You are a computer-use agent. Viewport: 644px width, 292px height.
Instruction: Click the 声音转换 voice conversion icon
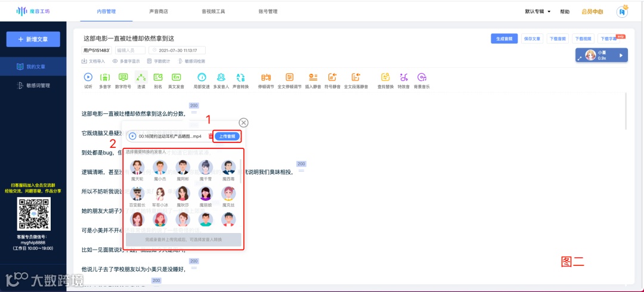[x=240, y=77]
